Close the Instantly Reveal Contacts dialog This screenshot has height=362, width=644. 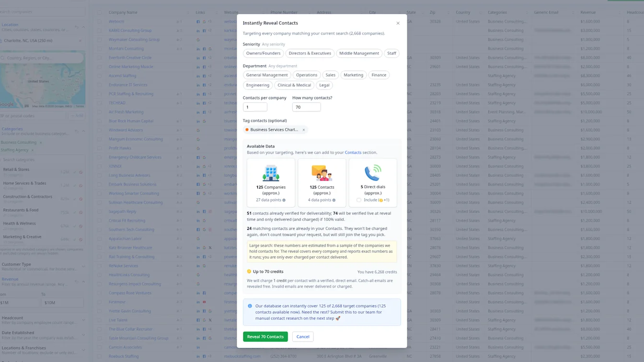[398, 23]
